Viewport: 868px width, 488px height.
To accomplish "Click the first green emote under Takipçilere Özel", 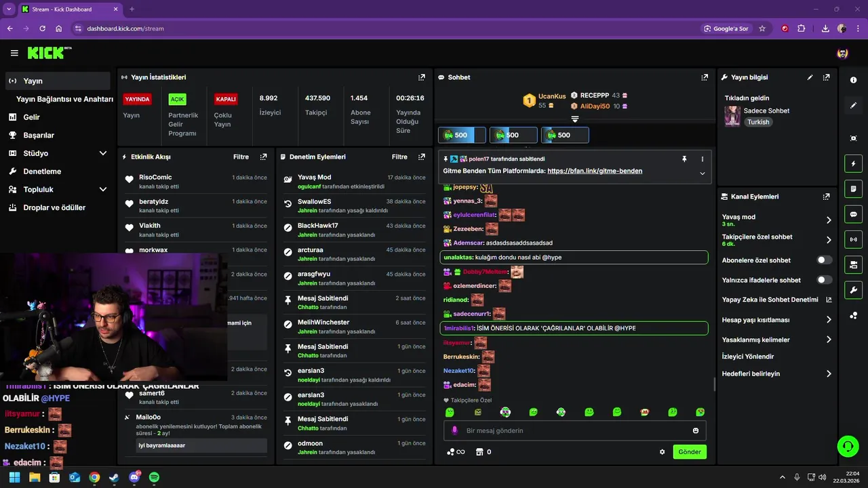I will click(450, 412).
